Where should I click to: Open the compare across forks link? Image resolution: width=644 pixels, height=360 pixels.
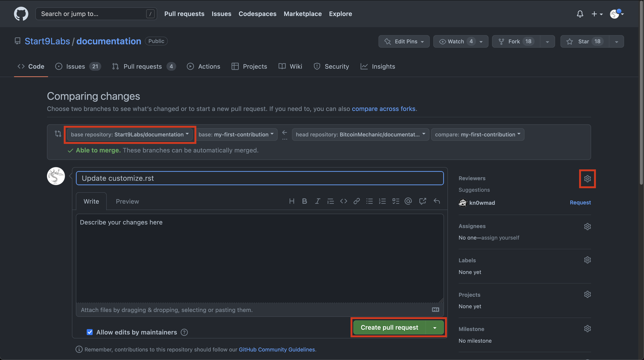coord(384,109)
